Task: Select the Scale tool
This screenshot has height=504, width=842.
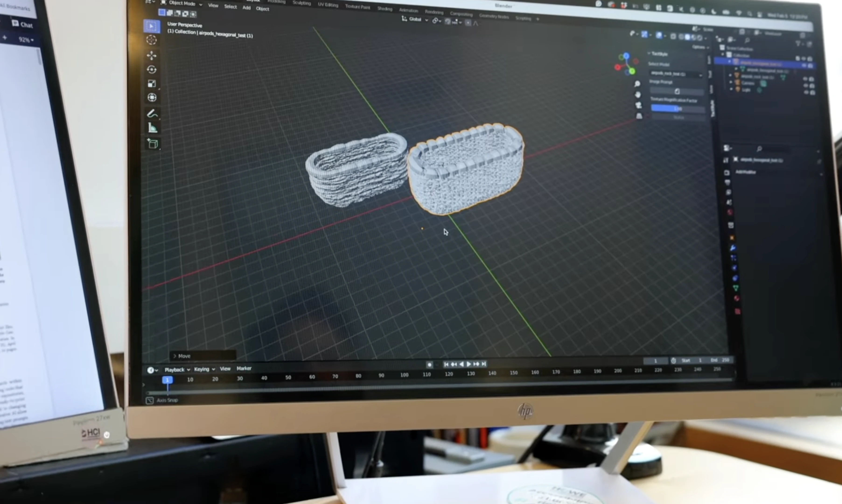Action: click(152, 84)
